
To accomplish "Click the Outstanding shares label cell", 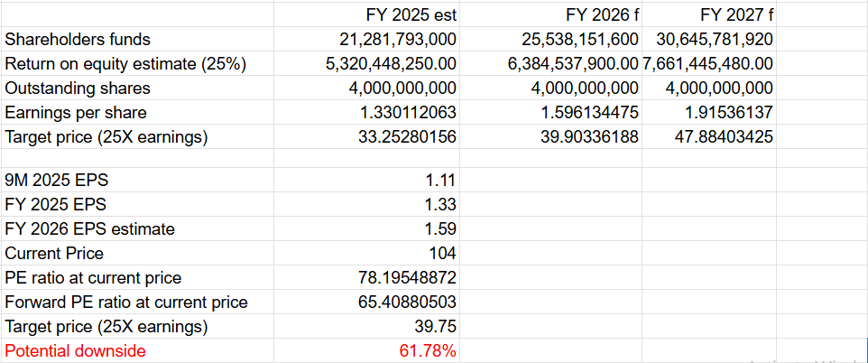I will pos(78,88).
